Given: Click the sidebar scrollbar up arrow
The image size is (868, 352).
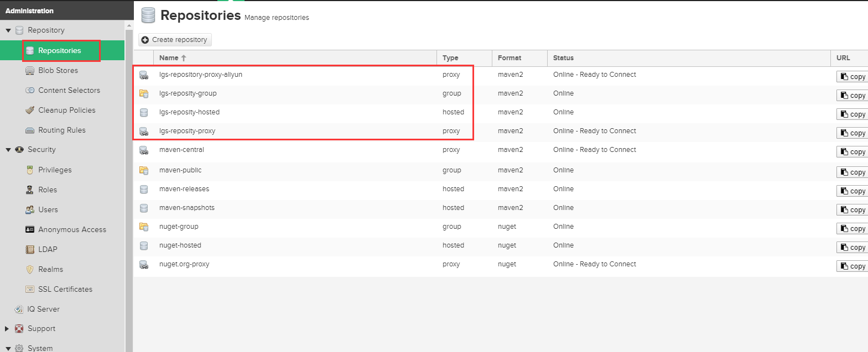Looking at the screenshot, I should [x=129, y=25].
